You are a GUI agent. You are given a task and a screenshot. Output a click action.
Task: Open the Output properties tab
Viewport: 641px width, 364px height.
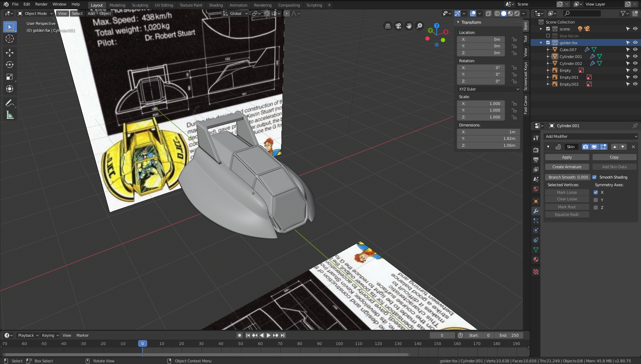click(536, 160)
